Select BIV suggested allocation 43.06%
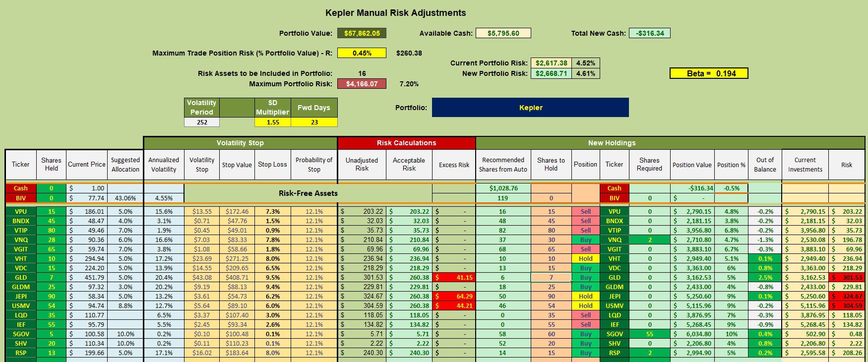Image resolution: width=868 pixels, height=362 pixels. tap(125, 198)
